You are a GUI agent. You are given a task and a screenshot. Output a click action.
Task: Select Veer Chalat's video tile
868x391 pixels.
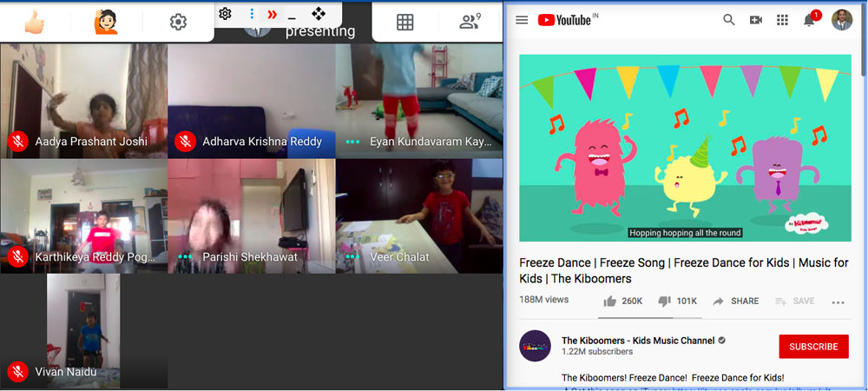point(419,216)
